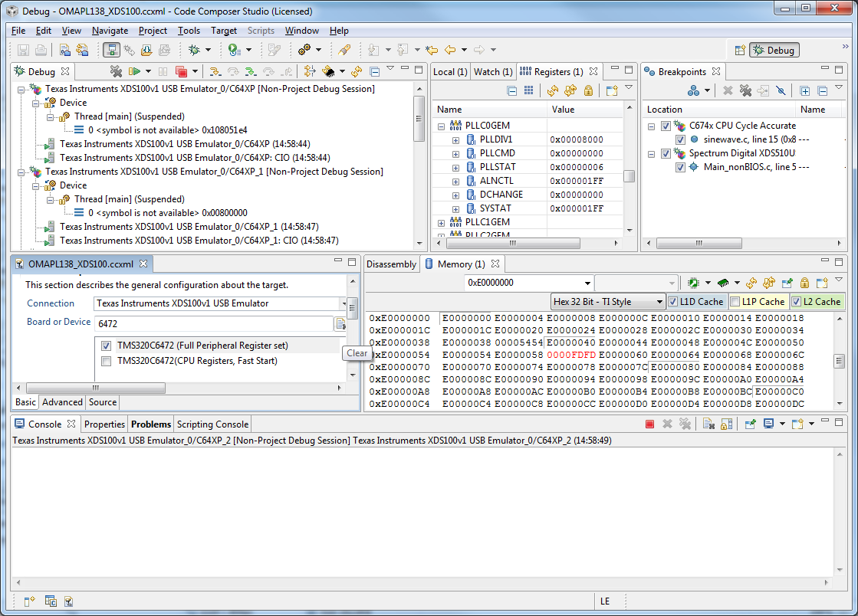Click the red Terminate icon in Console toolbar

(x=649, y=424)
